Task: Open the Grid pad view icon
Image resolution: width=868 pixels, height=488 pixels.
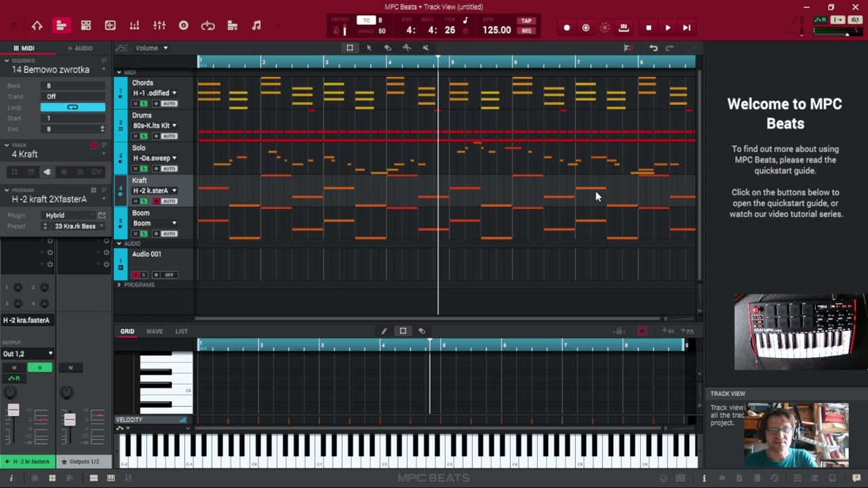Action: pos(86,26)
